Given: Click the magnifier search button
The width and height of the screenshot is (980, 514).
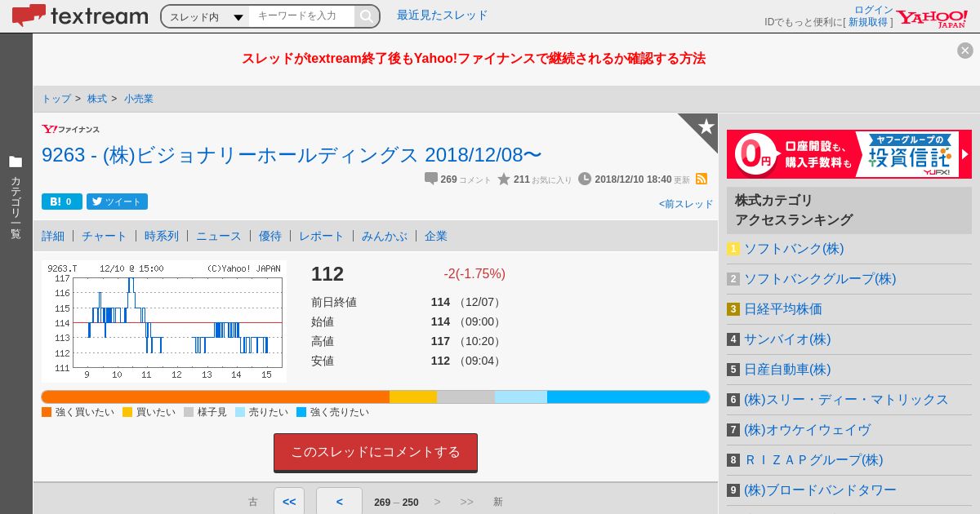Looking at the screenshot, I should [367, 16].
